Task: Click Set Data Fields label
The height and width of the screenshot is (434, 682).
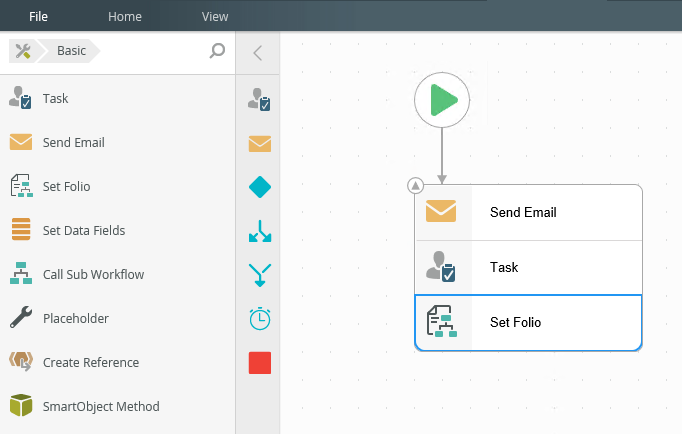Action: [84, 230]
